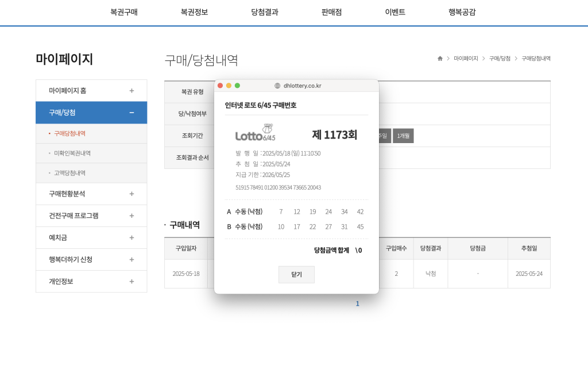Expand 마이페이지 홈 with plus icon
The height and width of the screenshot is (373, 588).
131,91
